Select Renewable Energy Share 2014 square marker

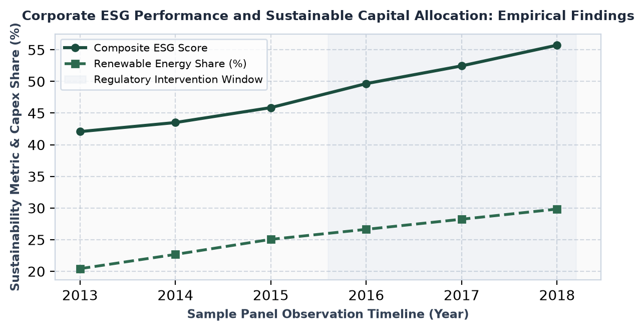coord(175,254)
